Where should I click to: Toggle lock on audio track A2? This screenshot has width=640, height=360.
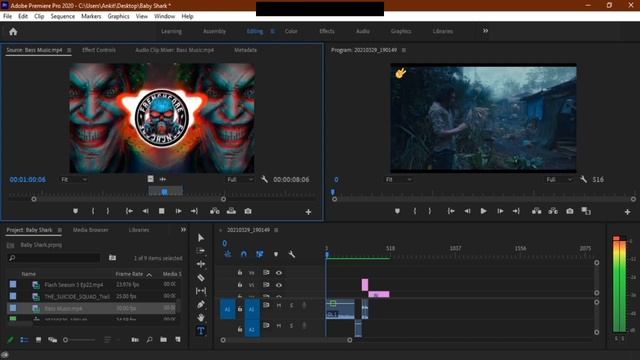pos(240,329)
